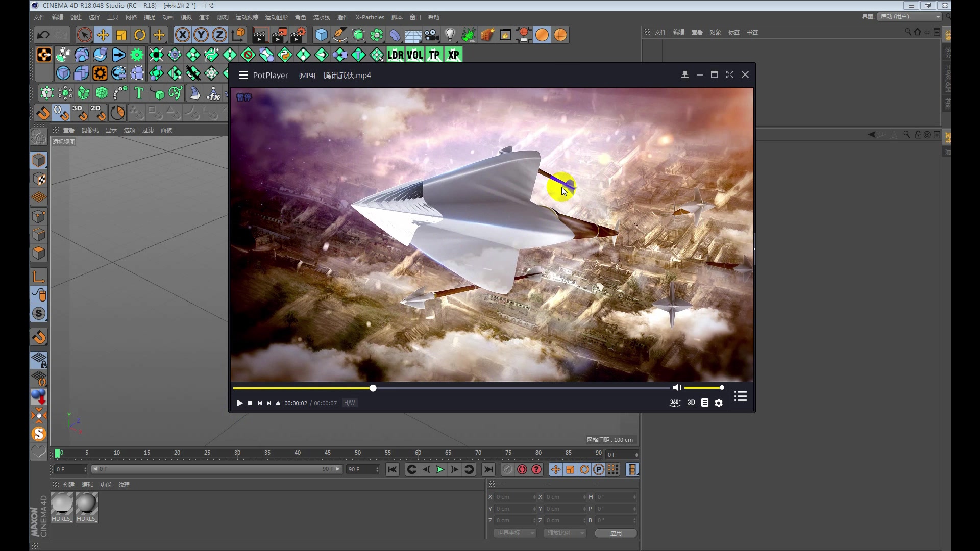
Task: Click the PotPlayer seek bar
Action: (451, 388)
